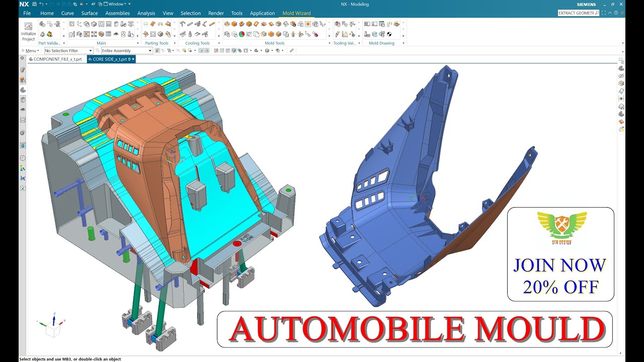
Task: Click the roles sidebar icon below History
Action: click(x=23, y=168)
